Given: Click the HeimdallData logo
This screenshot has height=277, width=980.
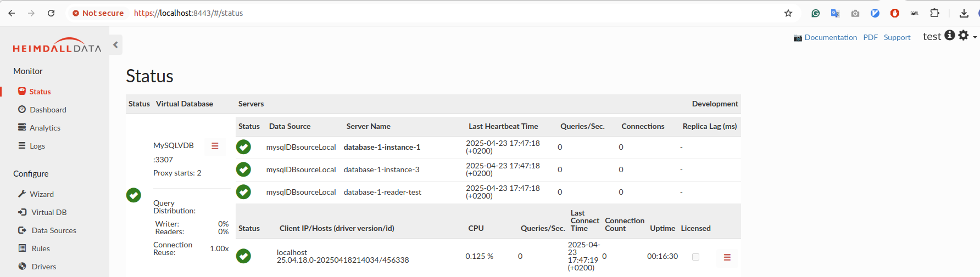Looking at the screenshot, I should pyautogui.click(x=57, y=46).
